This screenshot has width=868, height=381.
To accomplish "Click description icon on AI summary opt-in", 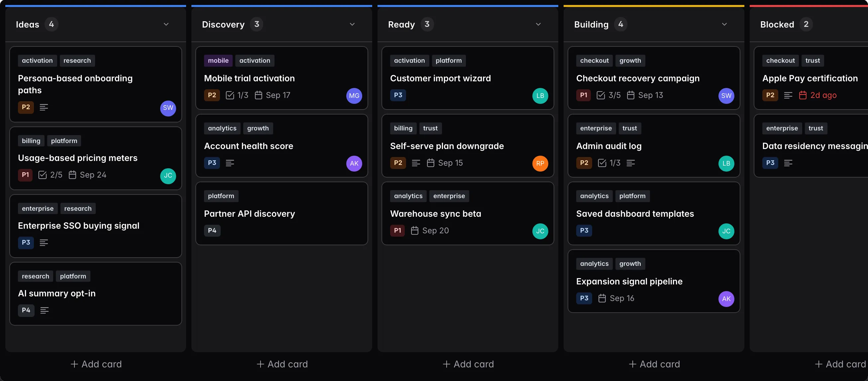I will (x=44, y=310).
